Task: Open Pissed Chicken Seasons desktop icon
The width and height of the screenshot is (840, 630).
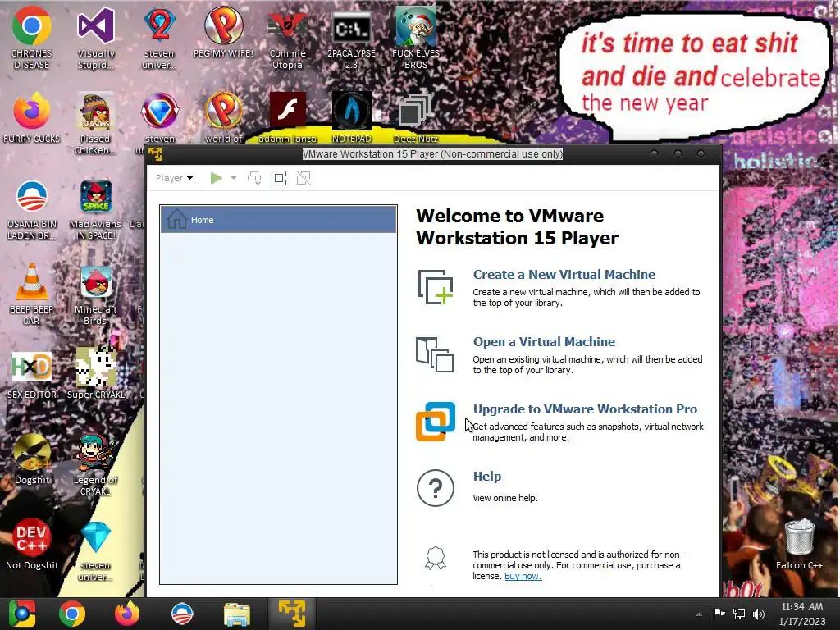Action: (x=95, y=123)
